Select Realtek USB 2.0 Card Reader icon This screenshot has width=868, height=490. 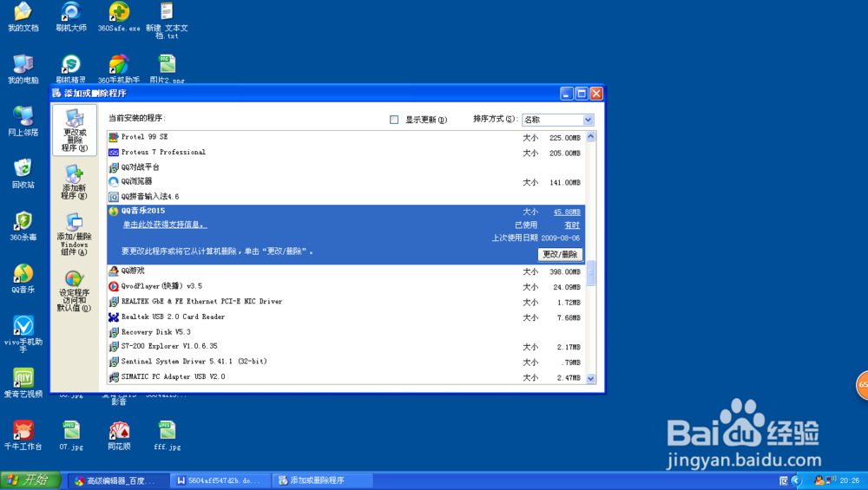point(114,317)
